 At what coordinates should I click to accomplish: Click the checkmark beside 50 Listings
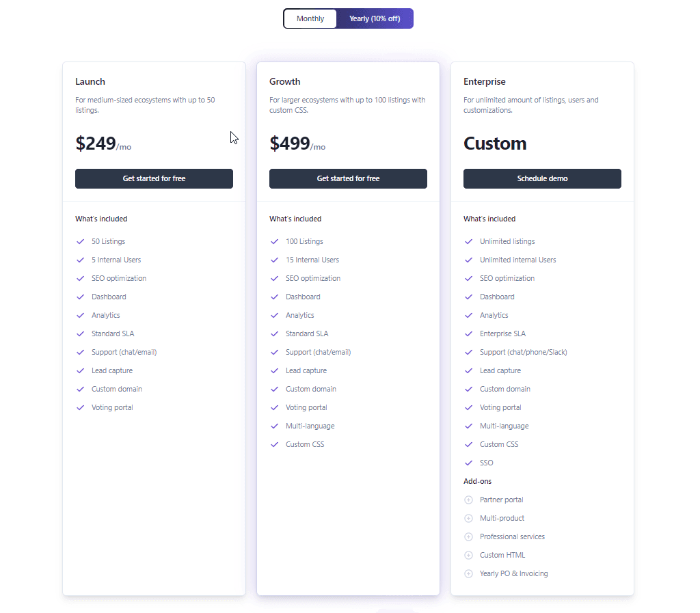(80, 241)
